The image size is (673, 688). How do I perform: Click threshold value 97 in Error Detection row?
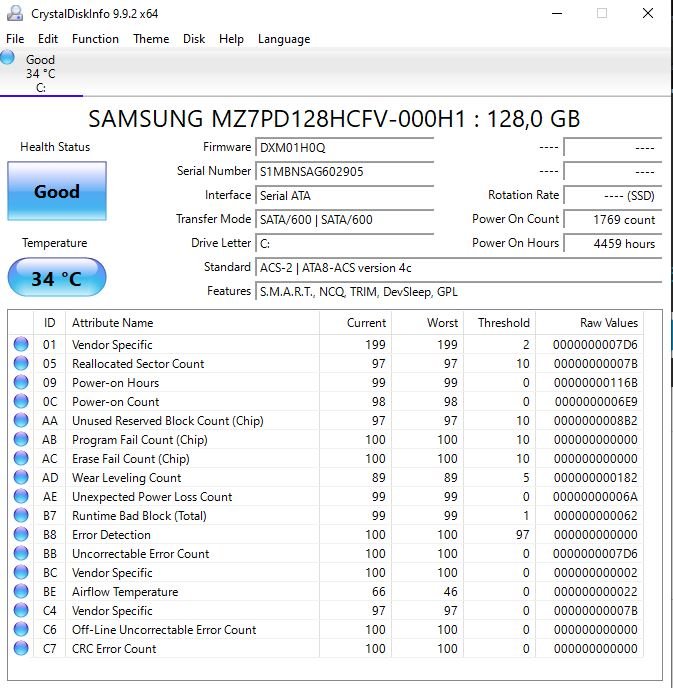pyautogui.click(x=523, y=535)
